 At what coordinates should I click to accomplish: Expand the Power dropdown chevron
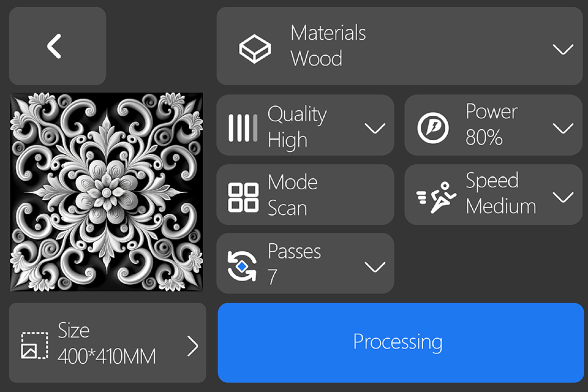click(x=563, y=128)
